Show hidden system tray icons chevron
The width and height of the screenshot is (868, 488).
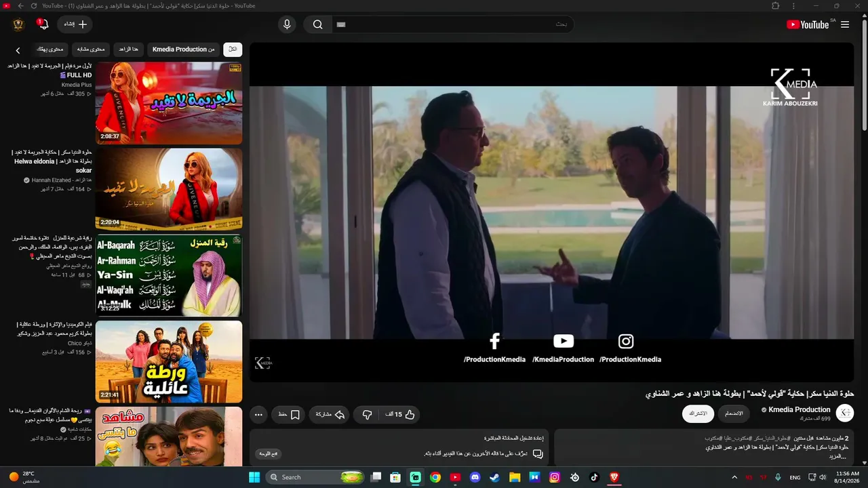click(734, 477)
